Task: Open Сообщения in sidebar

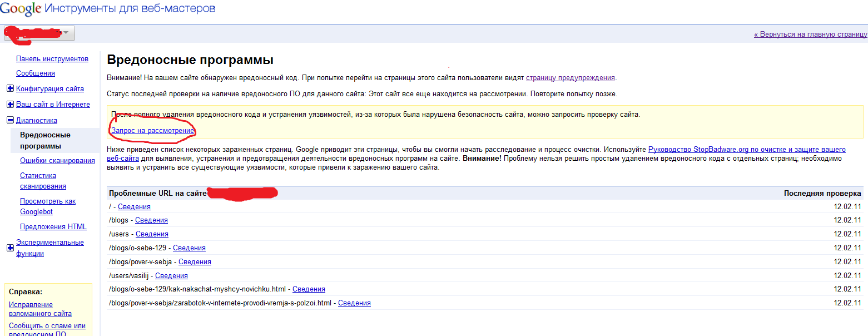Action: [x=35, y=73]
